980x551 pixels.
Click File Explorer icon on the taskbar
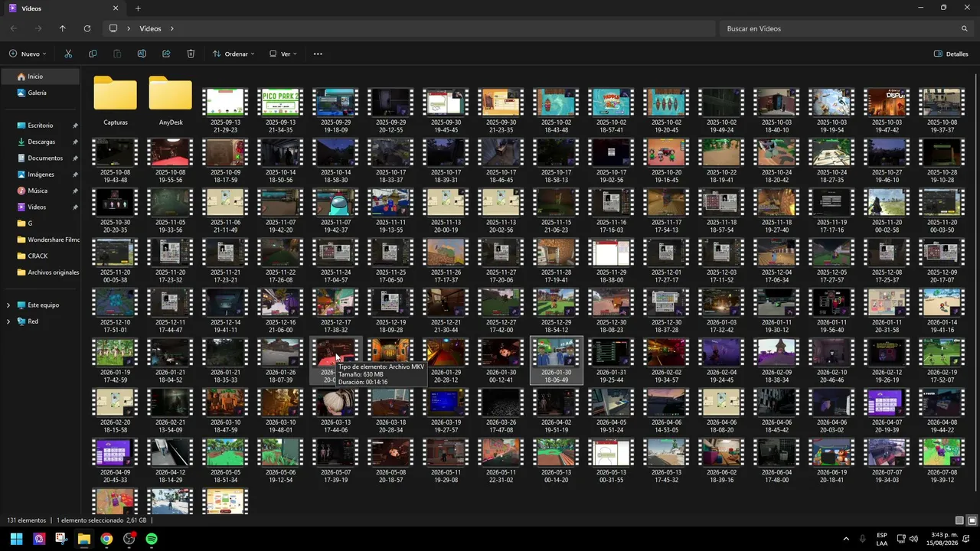[83, 539]
